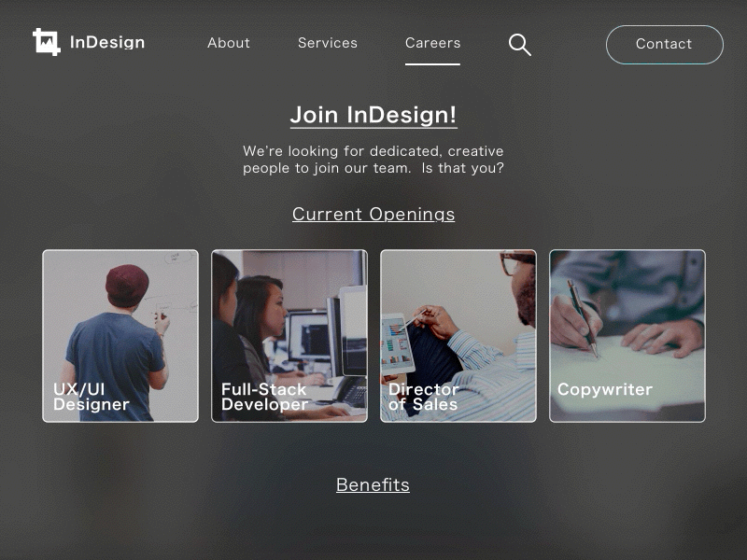Open search with the magnifier icon
The height and width of the screenshot is (560, 747).
pyautogui.click(x=520, y=45)
